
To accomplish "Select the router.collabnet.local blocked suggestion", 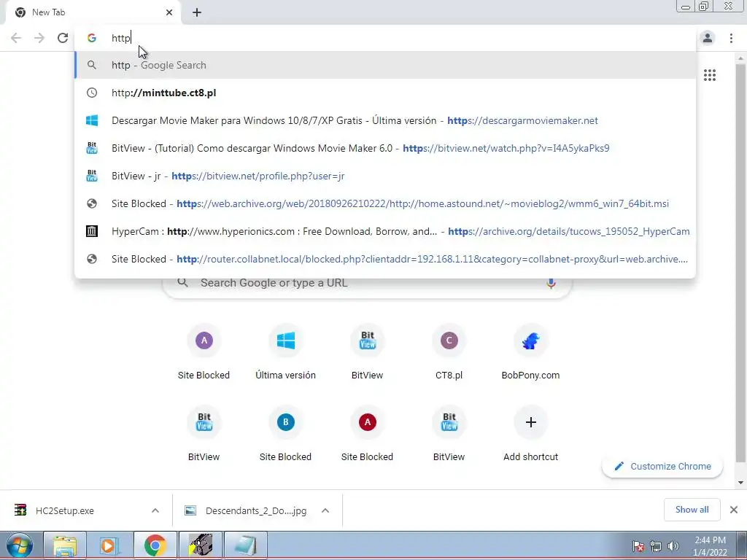I will pyautogui.click(x=385, y=259).
